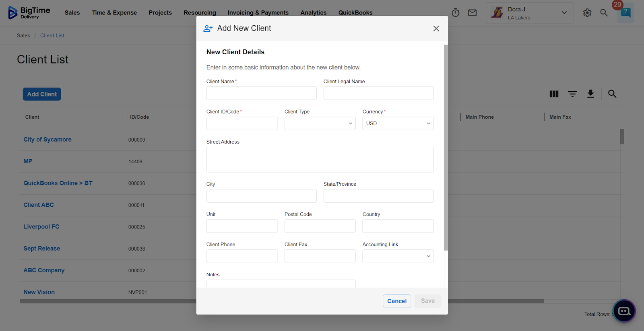
Task: Click the download export icon
Action: click(590, 94)
